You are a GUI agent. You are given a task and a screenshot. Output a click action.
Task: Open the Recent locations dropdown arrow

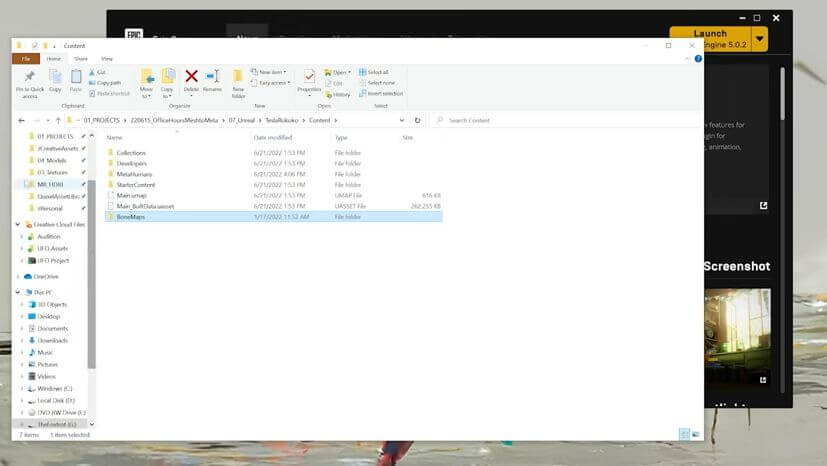tap(47, 121)
